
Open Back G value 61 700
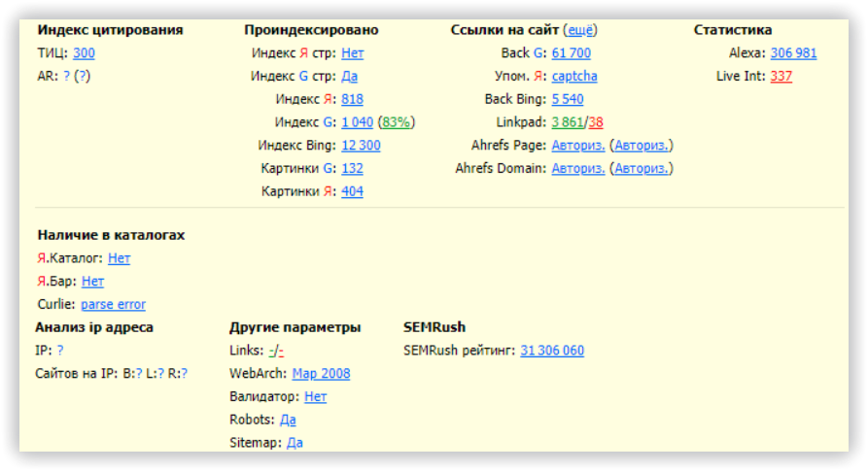[572, 53]
